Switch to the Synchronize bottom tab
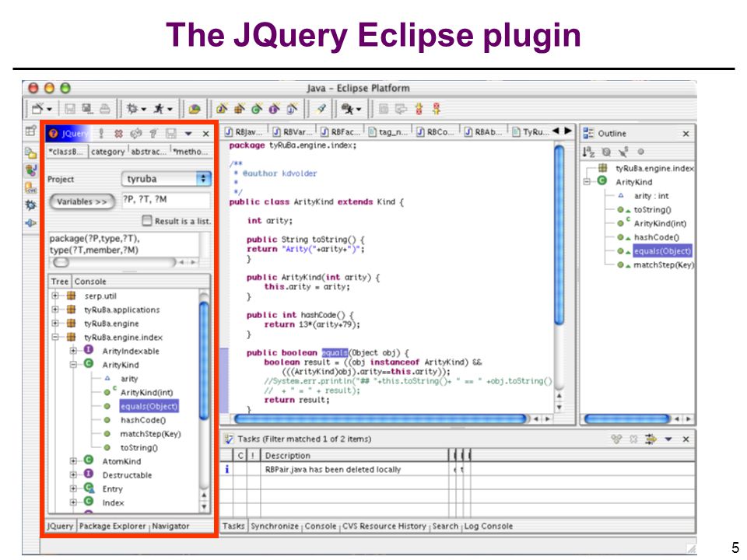747x560 pixels. point(275,526)
